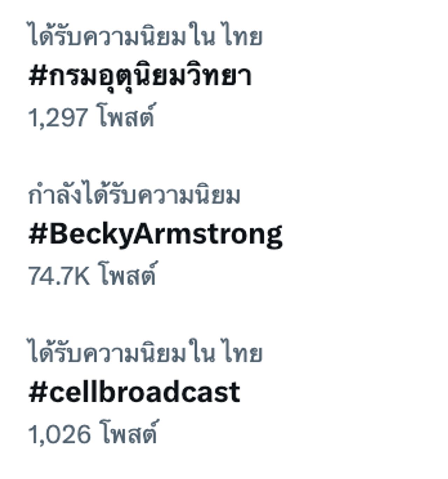Click the 74.7K post count number

59,276
